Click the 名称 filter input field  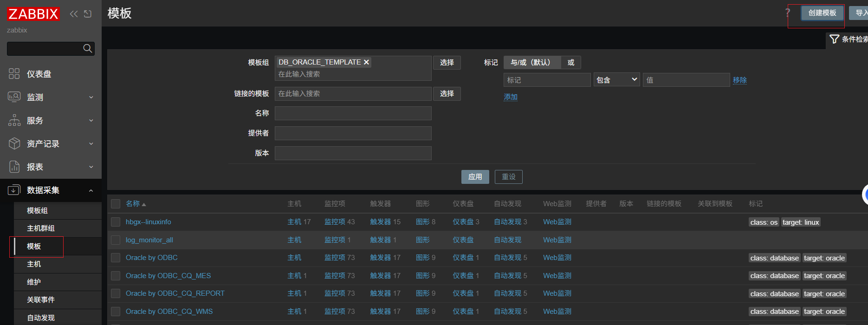click(x=353, y=113)
